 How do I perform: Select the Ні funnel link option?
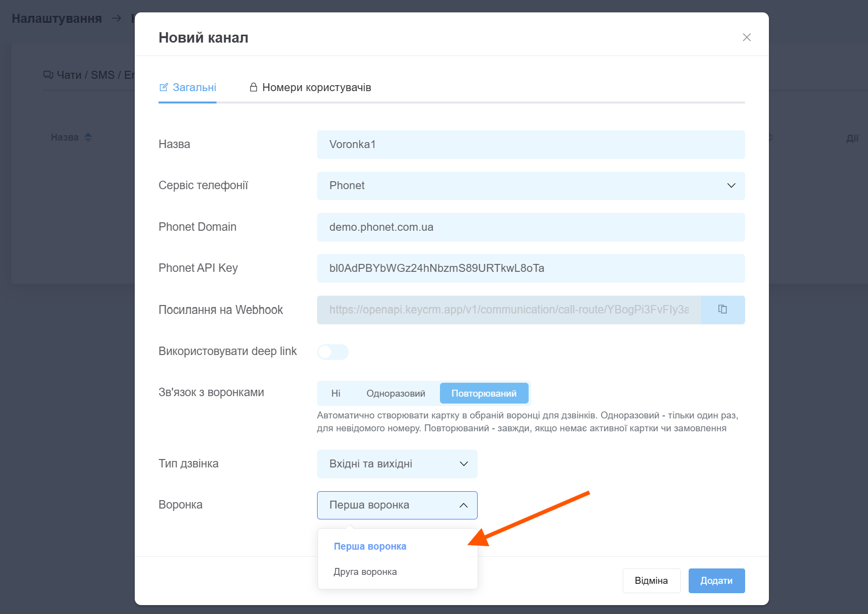click(335, 393)
